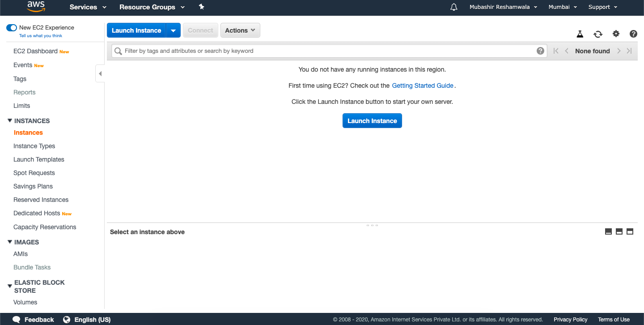The height and width of the screenshot is (325, 644).
Task: Open AMIs in the sidebar
Action: [x=21, y=254]
